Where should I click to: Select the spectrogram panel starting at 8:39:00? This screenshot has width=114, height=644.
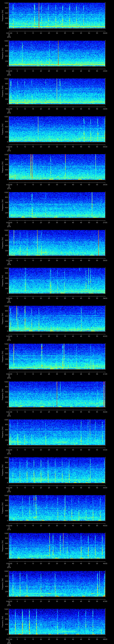(x=57, y=318)
